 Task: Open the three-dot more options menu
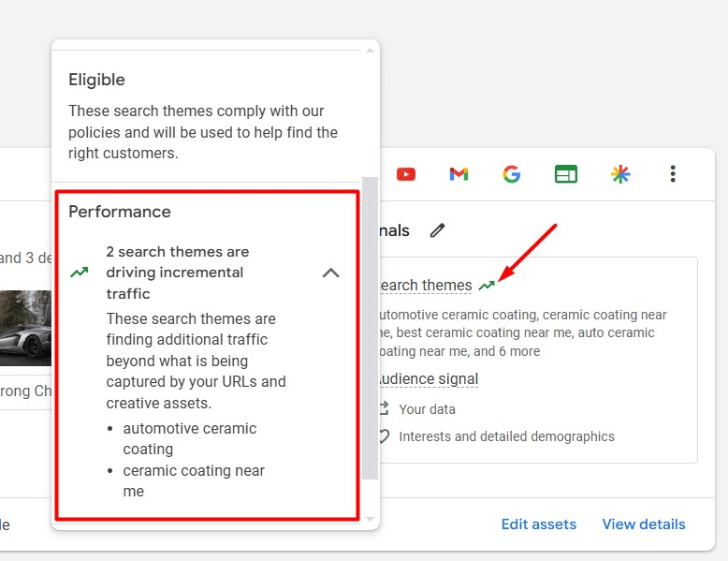point(673,174)
